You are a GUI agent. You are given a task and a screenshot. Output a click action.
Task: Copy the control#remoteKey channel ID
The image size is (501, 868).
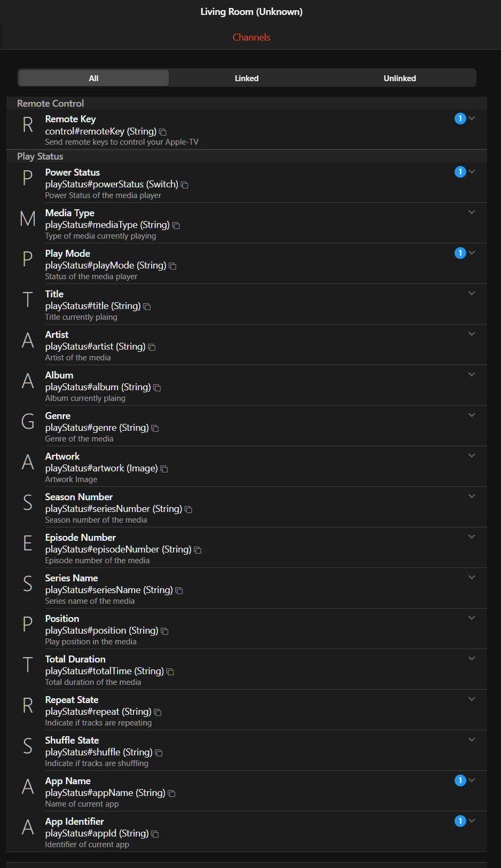click(163, 132)
